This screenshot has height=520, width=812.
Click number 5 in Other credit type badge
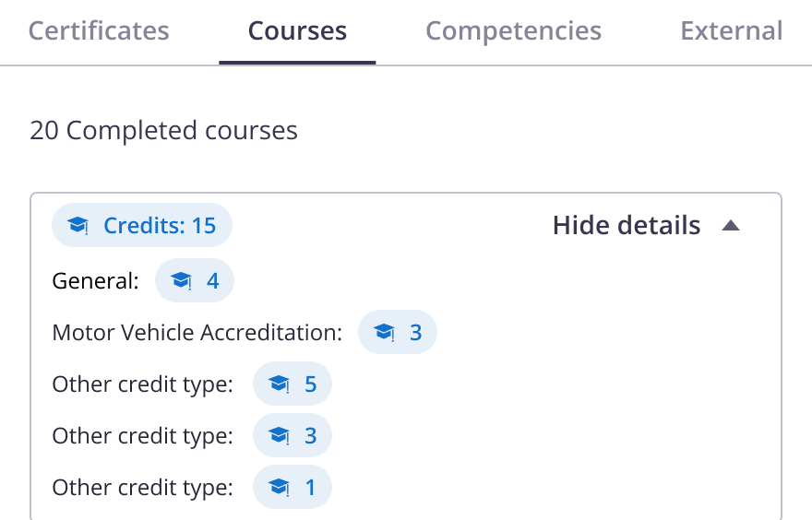[311, 384]
